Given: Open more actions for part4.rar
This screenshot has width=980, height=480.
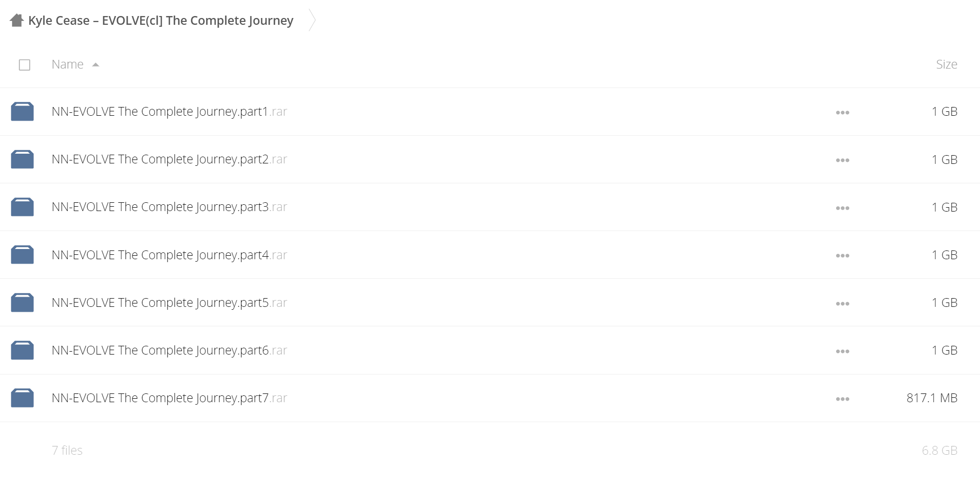Looking at the screenshot, I should pos(842,255).
